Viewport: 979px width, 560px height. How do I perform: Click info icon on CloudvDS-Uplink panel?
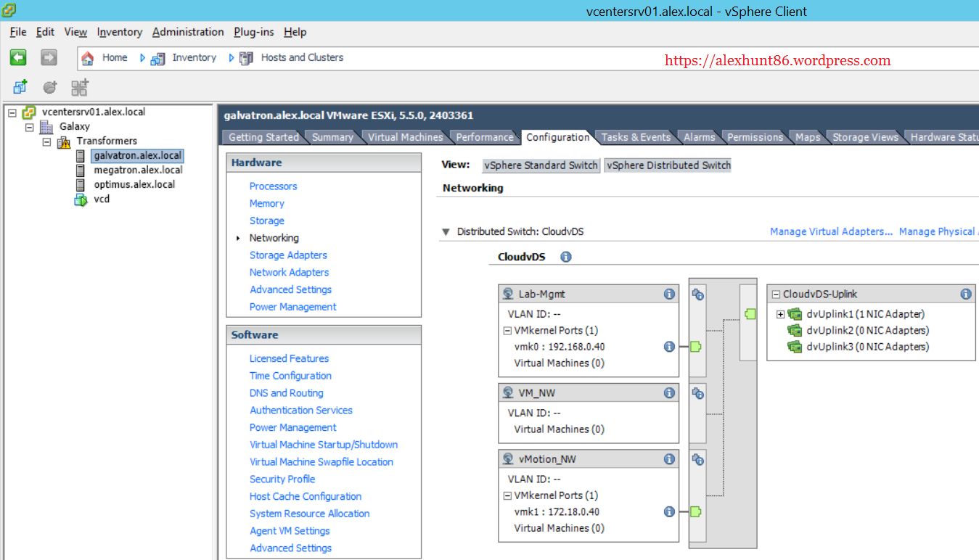tap(966, 294)
